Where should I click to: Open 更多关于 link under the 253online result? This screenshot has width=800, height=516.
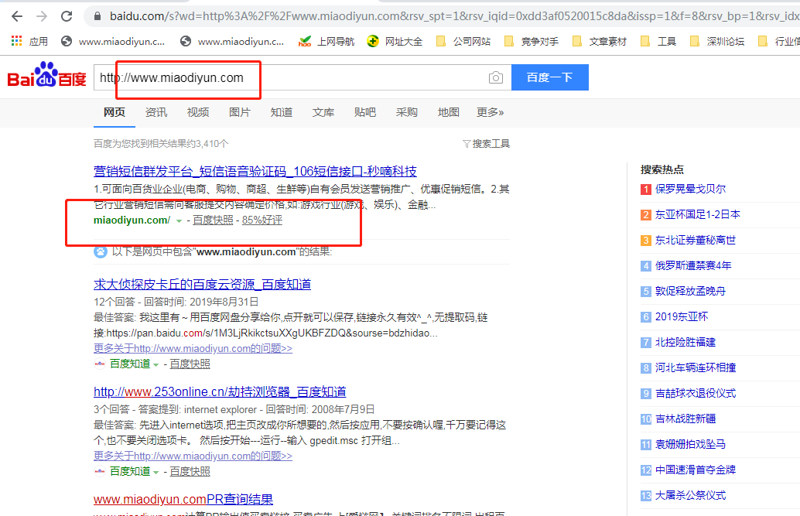pos(193,456)
